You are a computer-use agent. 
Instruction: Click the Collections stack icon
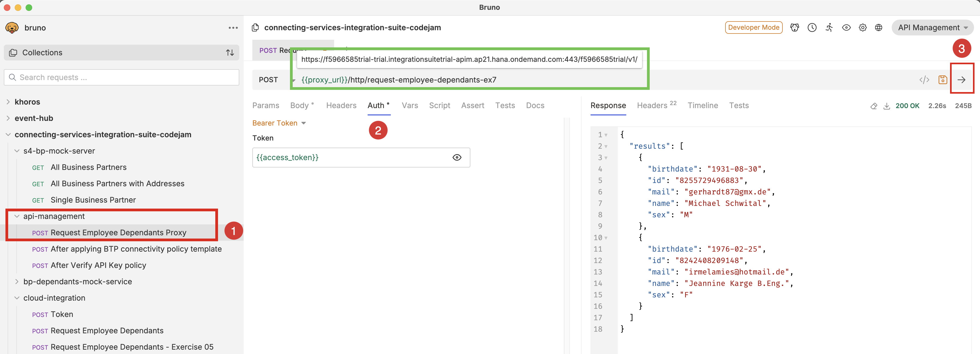pos(13,53)
